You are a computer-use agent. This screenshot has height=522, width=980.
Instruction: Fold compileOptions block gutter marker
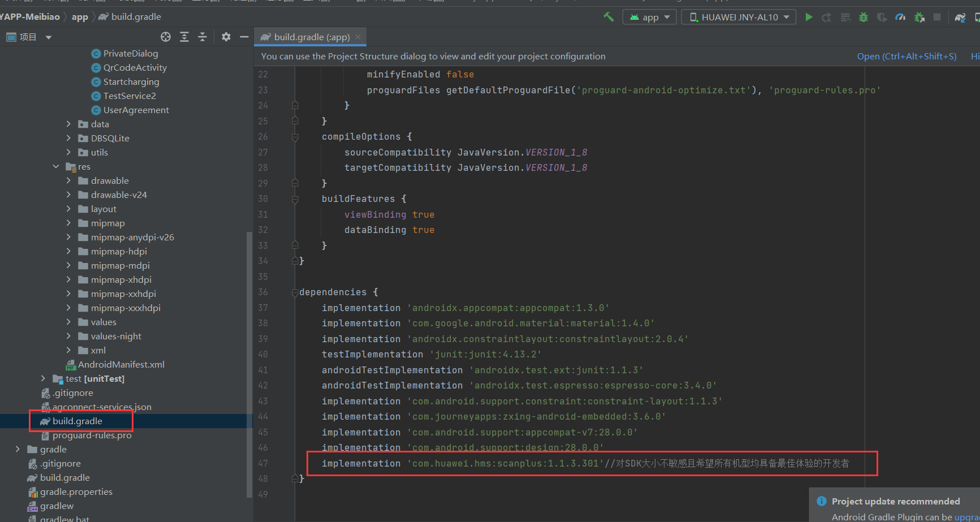tap(295, 137)
